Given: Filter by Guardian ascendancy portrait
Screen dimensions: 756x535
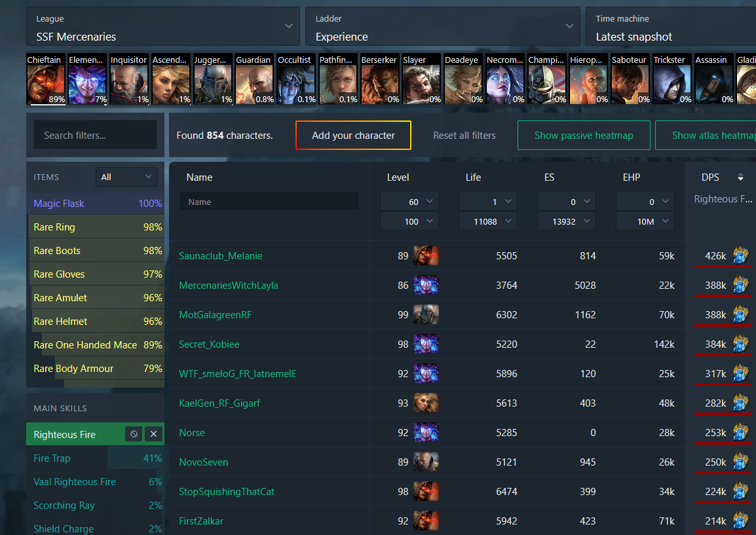Looking at the screenshot, I should pyautogui.click(x=255, y=79).
